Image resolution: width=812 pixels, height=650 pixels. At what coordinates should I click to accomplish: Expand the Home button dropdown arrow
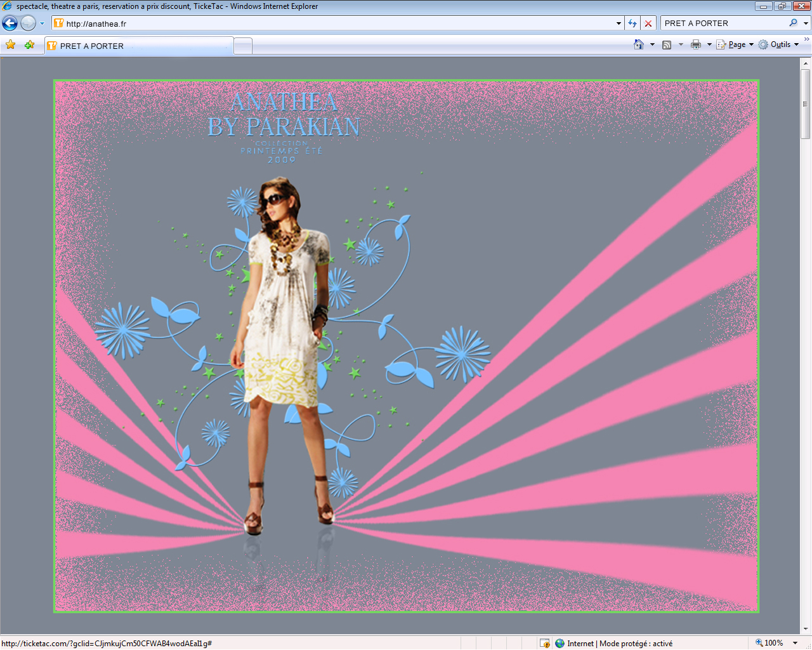(652, 44)
